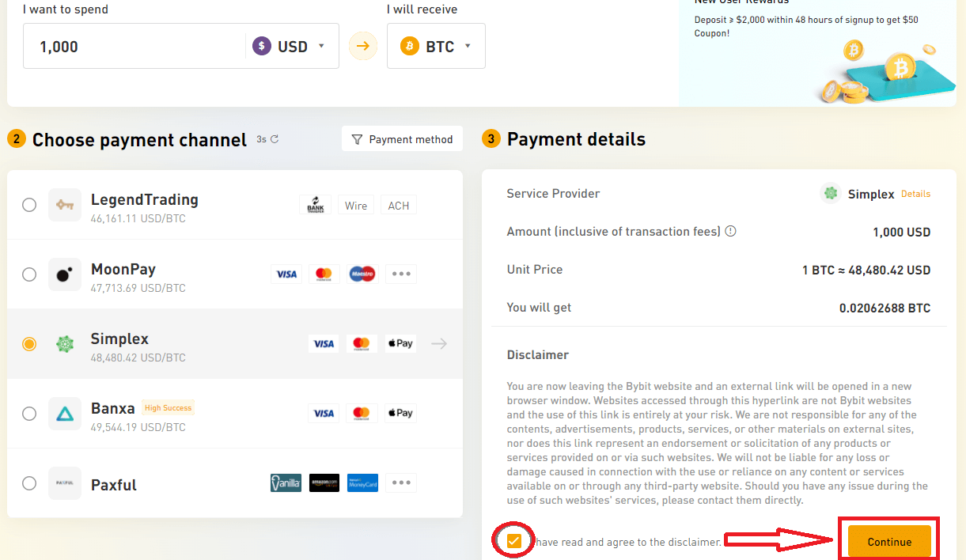The image size is (966, 560).
Task: Click the ellipsis icon for more MoonPay methods
Action: click(x=400, y=274)
